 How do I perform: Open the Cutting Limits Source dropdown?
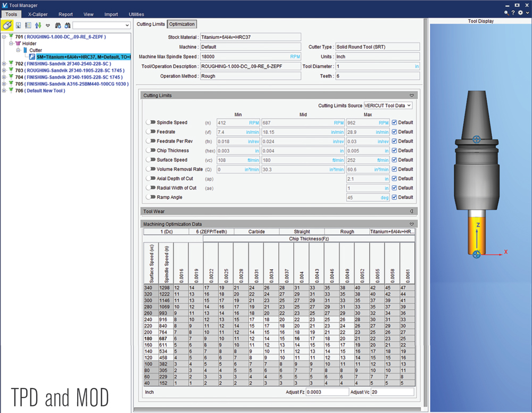click(x=388, y=106)
